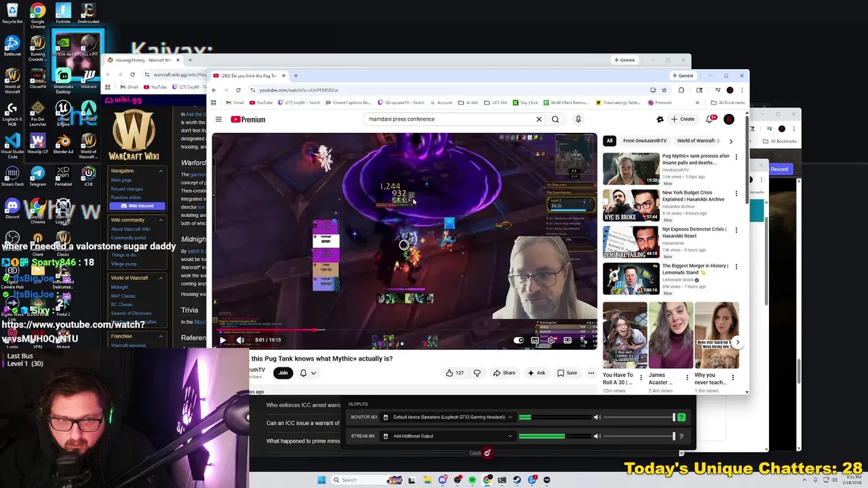
Task: Show more filter chips with the right arrow
Action: [x=730, y=141]
